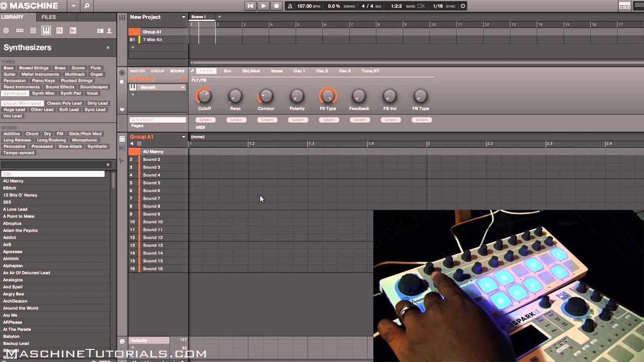Image resolution: width=644 pixels, height=362 pixels.
Task: Open the Noise parameter page
Action: point(277,71)
